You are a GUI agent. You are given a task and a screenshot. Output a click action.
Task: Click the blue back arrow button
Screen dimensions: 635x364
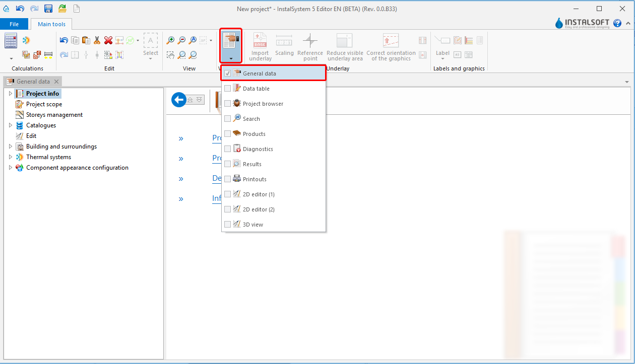(179, 100)
